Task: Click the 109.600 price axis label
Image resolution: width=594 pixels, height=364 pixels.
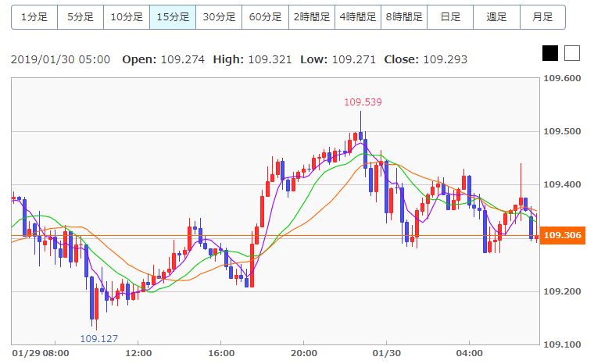Action: (x=562, y=79)
